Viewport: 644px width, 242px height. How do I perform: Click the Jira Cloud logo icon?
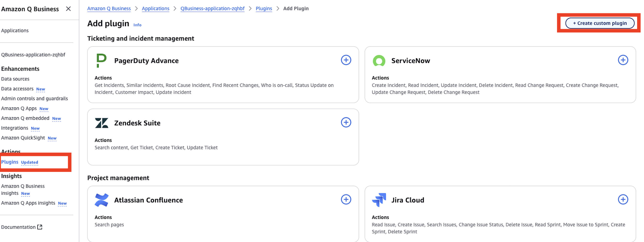tap(379, 200)
